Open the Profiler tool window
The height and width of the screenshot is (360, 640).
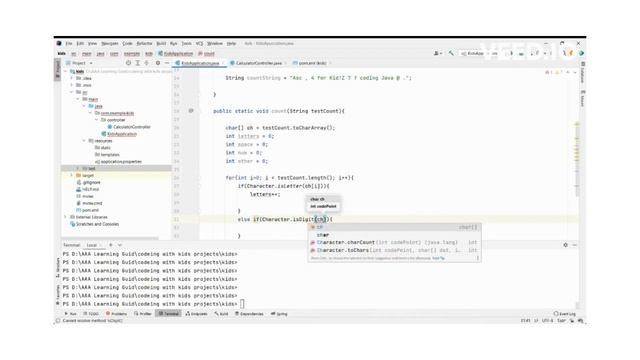pos(143,314)
